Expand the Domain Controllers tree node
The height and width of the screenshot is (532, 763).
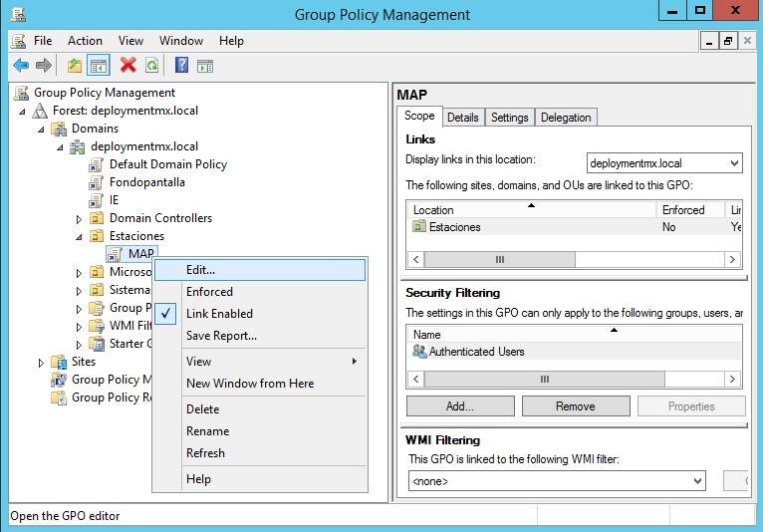pos(80,218)
